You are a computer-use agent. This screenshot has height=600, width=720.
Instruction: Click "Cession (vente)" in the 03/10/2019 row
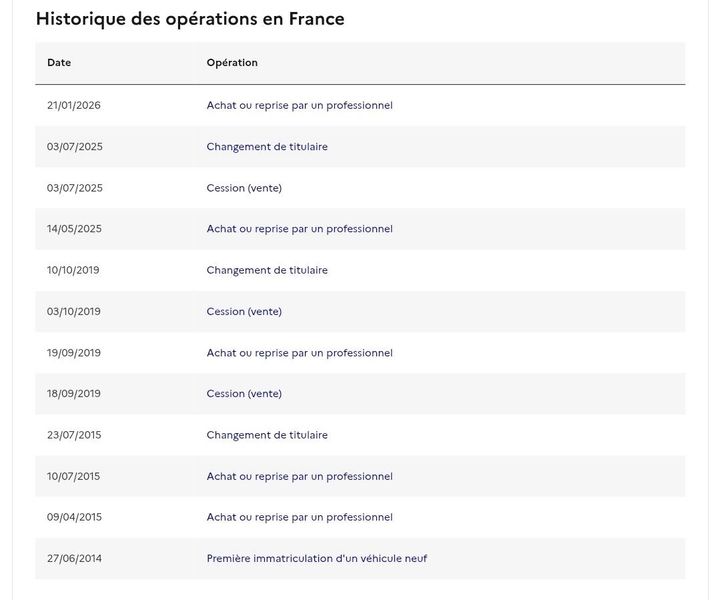[244, 312]
